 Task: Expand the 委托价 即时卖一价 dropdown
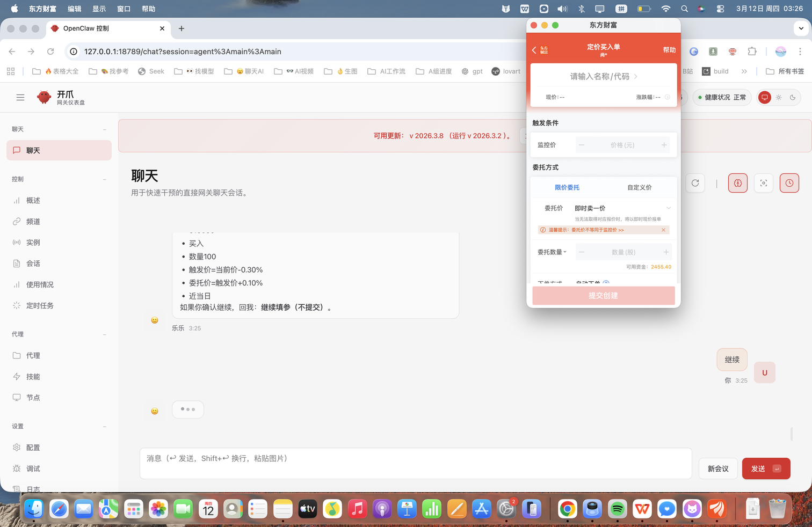pyautogui.click(x=668, y=208)
